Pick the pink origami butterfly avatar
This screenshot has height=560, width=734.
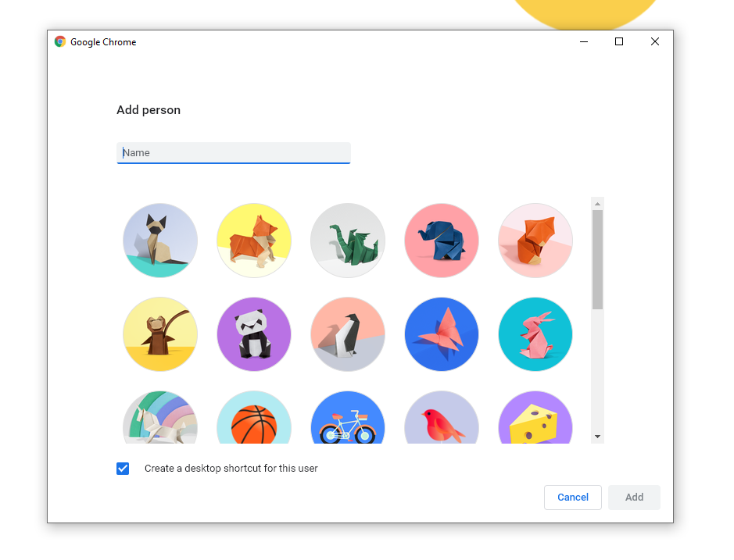click(442, 334)
